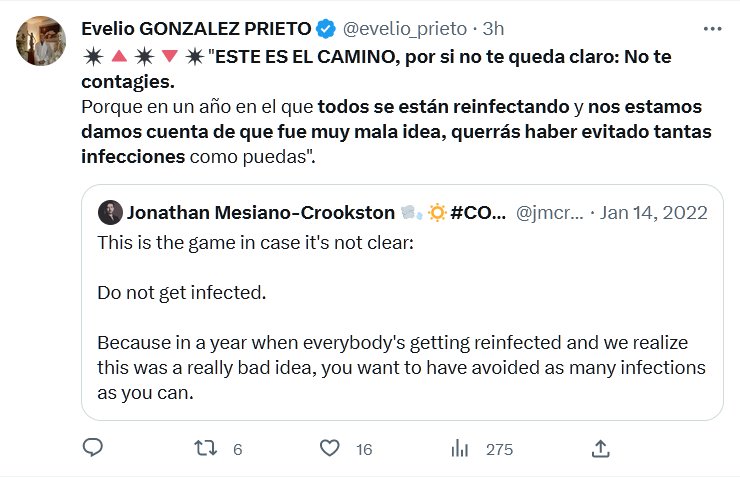Image resolution: width=740 pixels, height=478 pixels.
Task: Click the "ESTE ES EL CAMINO" tweet text
Action: (370, 56)
